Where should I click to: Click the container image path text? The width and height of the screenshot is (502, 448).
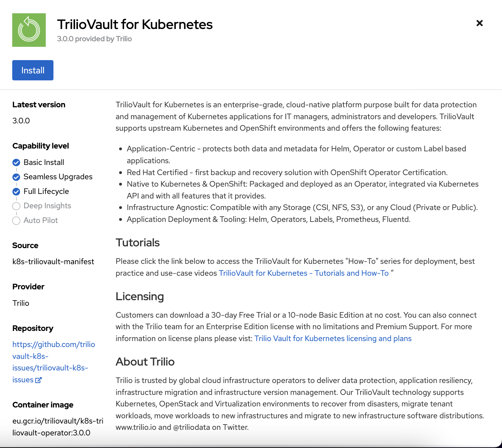tap(58, 427)
